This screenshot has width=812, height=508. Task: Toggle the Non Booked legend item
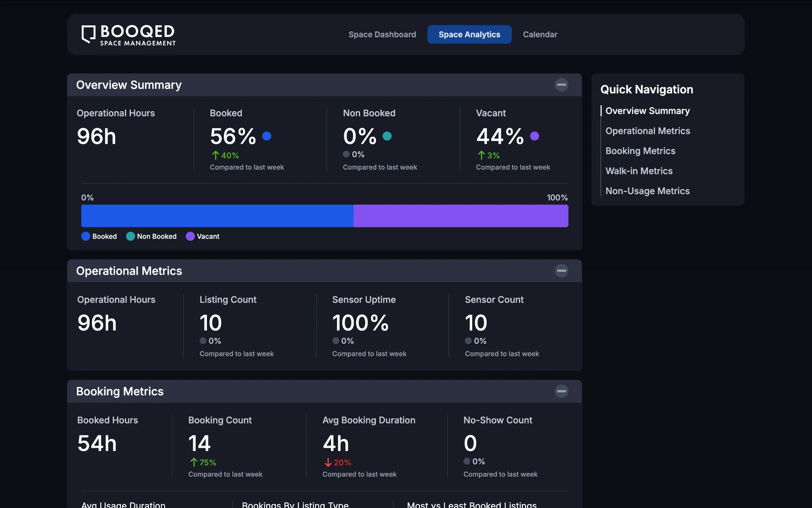click(x=151, y=236)
